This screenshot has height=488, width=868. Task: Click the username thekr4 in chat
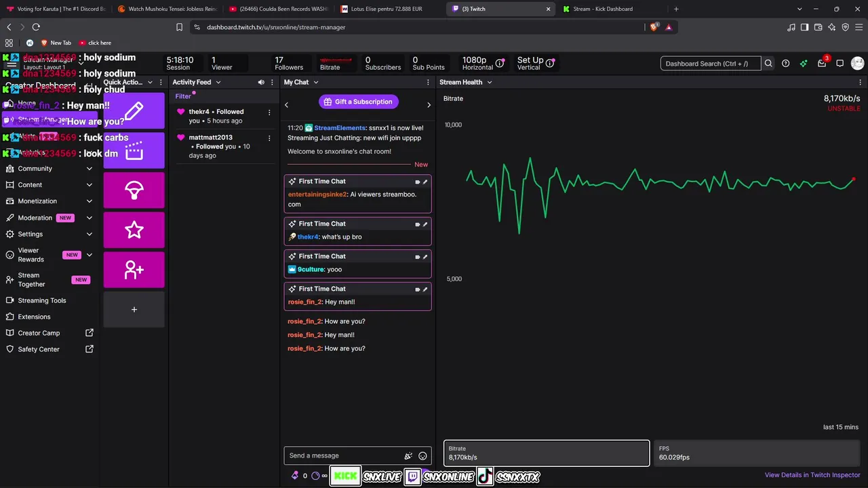(x=308, y=237)
